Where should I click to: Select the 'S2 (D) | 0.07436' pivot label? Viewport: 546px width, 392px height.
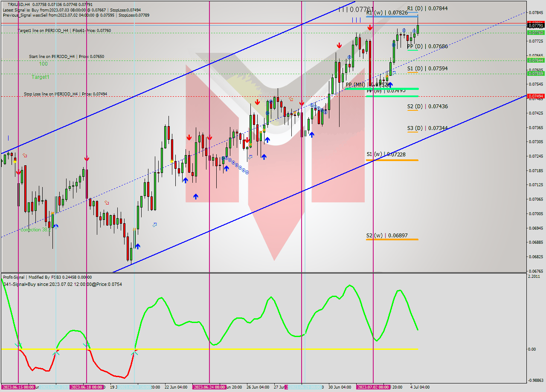427,106
